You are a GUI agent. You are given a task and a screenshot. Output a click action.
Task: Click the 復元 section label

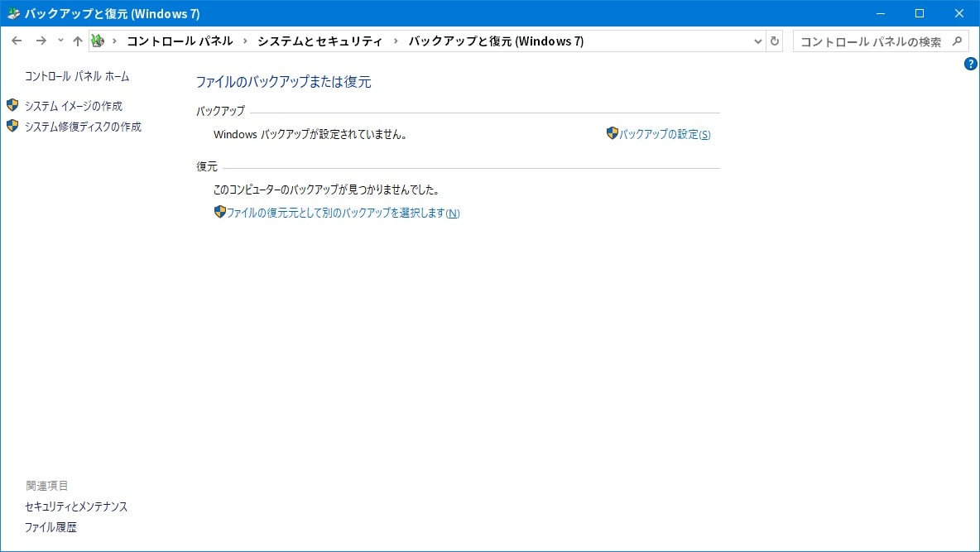pos(207,166)
